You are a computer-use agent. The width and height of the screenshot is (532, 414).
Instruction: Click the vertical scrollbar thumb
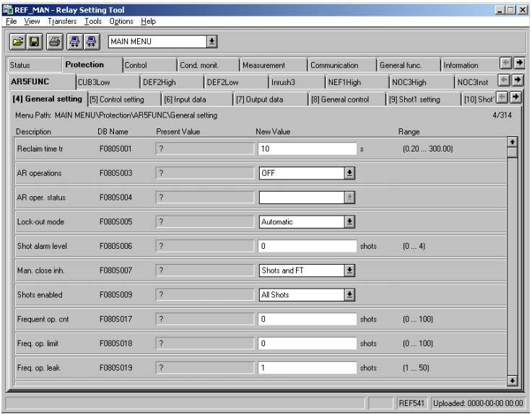pyautogui.click(x=513, y=152)
